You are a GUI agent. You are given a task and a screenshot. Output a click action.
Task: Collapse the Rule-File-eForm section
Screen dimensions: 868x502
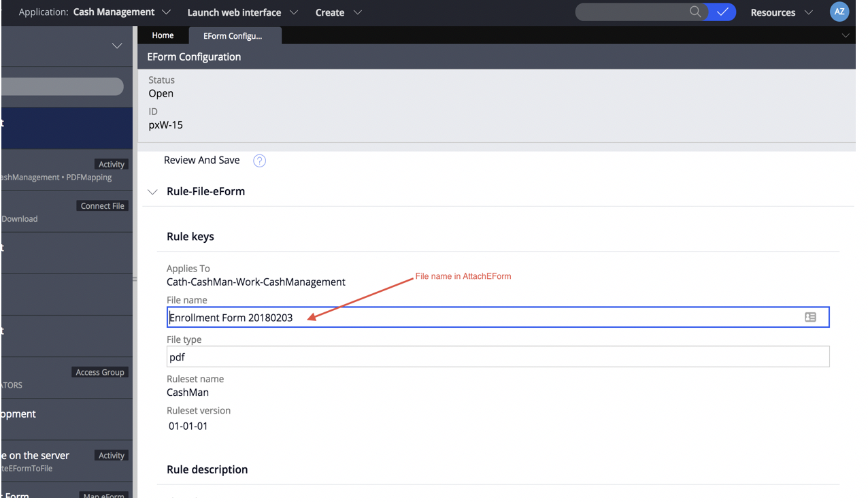152,192
